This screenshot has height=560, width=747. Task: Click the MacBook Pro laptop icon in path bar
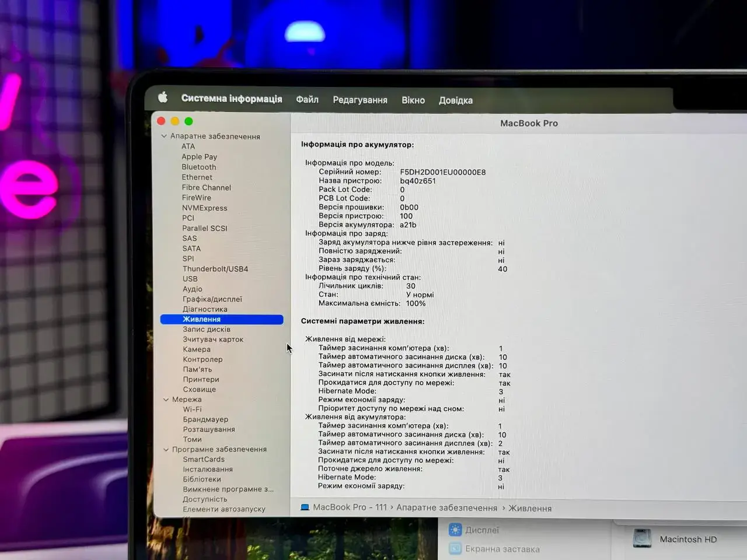(x=305, y=507)
